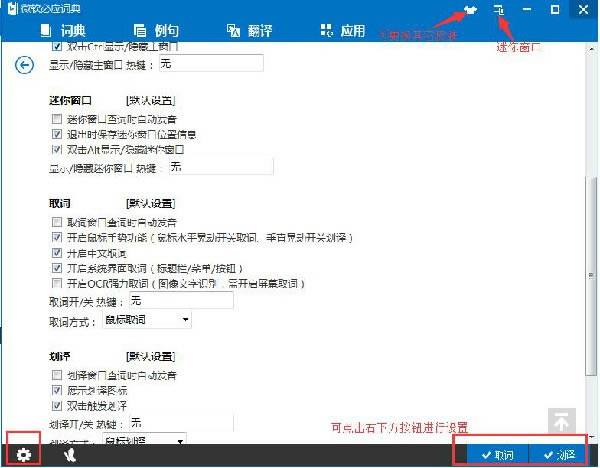Screen dimensions: 600x468
Task: Minimize the dictionary window
Action: (x=527, y=9)
